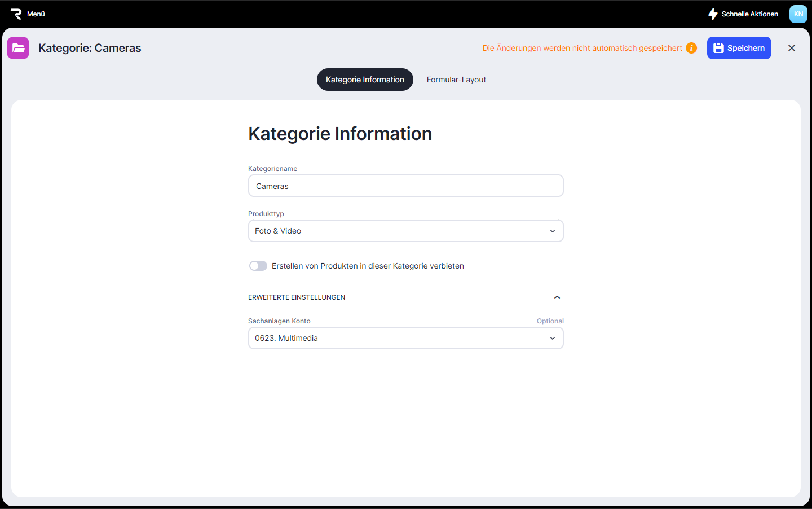Viewport: 812px width, 509px height.
Task: Click the Schnelle Aktionen label
Action: (749, 14)
